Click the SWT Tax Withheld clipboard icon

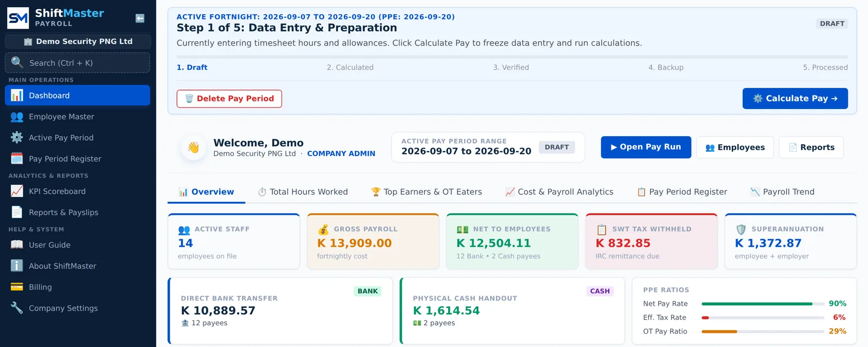point(602,229)
